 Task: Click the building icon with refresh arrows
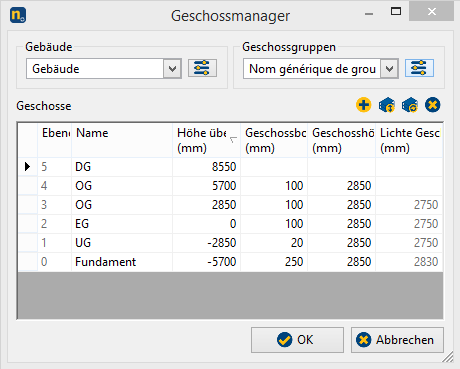coord(410,105)
